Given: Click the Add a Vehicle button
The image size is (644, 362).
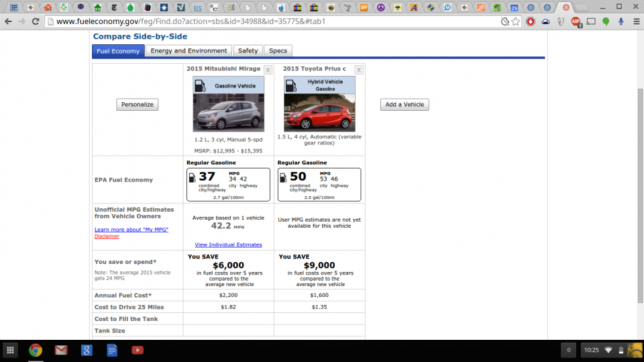Looking at the screenshot, I should click(x=405, y=105).
